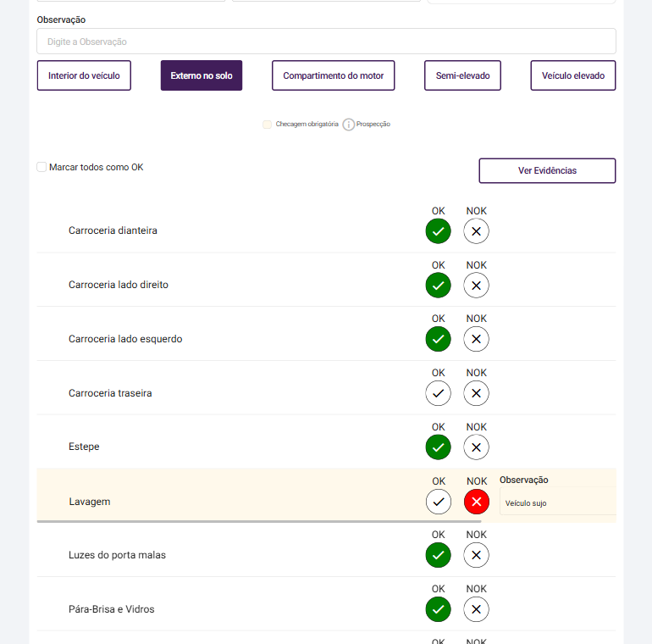Mark Luzes do porta malas NOK
The height and width of the screenshot is (644, 652).
(476, 556)
